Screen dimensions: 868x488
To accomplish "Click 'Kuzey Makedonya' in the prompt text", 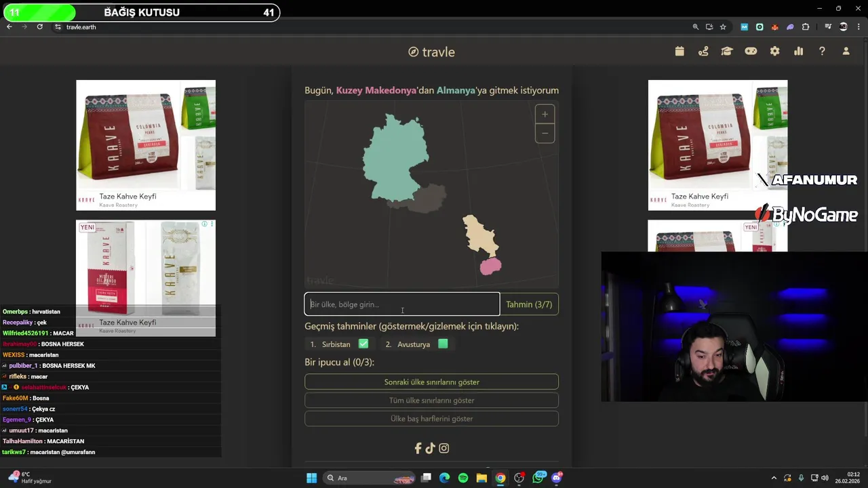I will pyautogui.click(x=376, y=90).
